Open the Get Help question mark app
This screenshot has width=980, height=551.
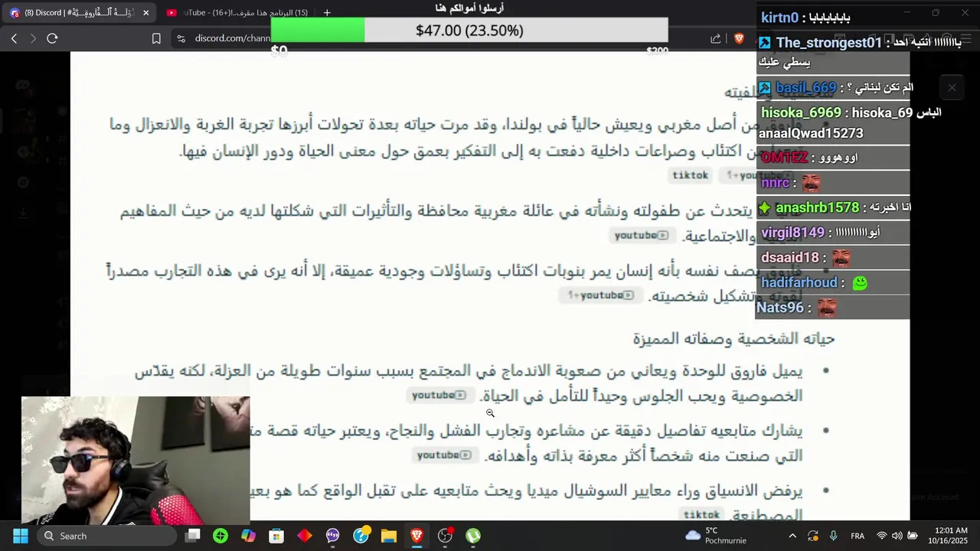[361, 536]
